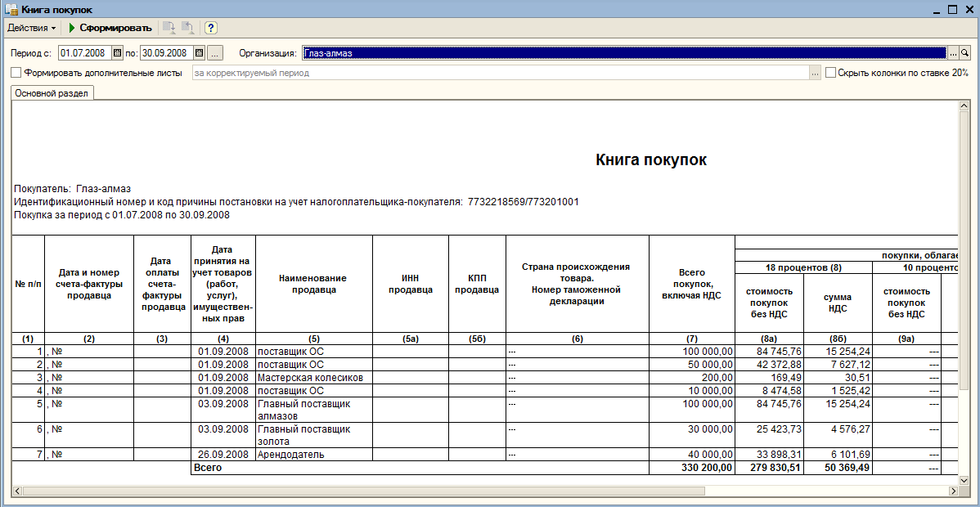Click the Сформировать button text
The image size is (980, 507).
pyautogui.click(x=115, y=28)
